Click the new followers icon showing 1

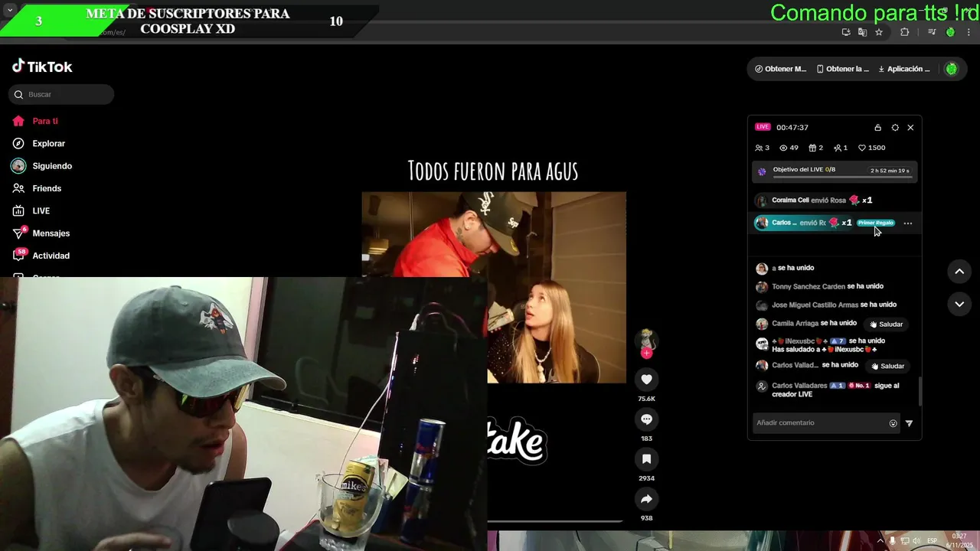click(841, 148)
